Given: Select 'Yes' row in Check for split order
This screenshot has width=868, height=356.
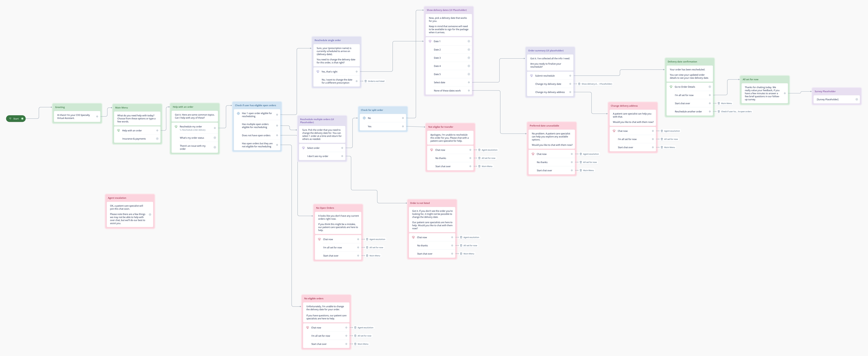Looking at the screenshot, I should tap(383, 127).
